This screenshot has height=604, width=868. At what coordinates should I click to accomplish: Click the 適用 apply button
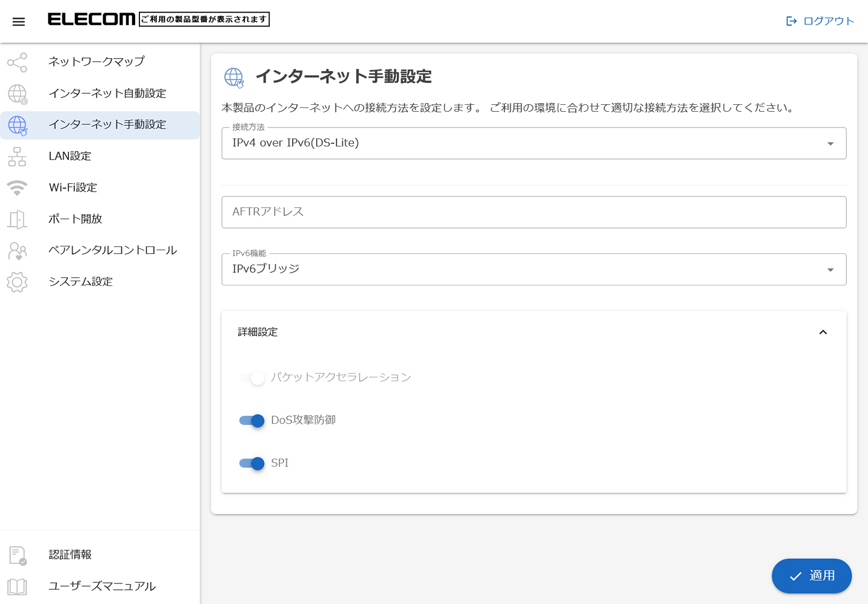point(811,576)
